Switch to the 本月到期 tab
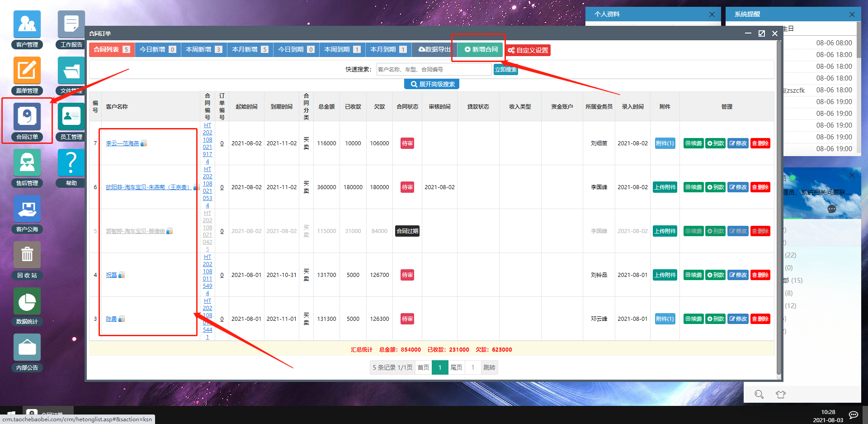The image size is (868, 424). click(x=388, y=49)
